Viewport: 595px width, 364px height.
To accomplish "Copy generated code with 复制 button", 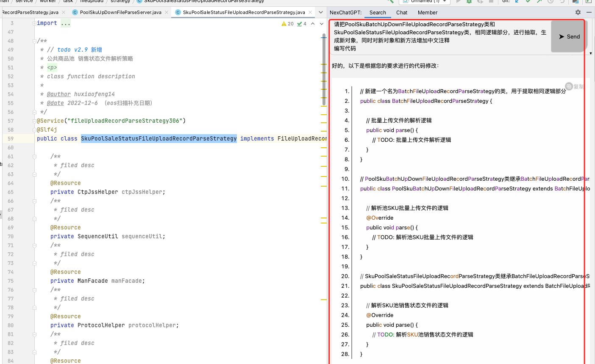I will pyautogui.click(x=574, y=86).
